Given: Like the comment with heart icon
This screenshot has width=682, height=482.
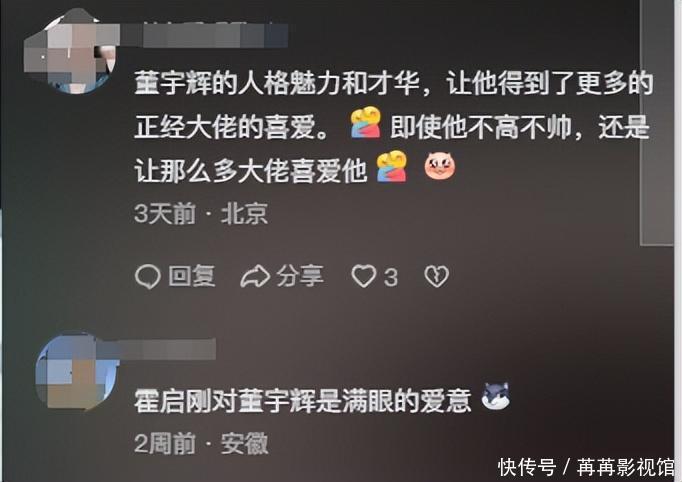Looking at the screenshot, I should tap(364, 276).
